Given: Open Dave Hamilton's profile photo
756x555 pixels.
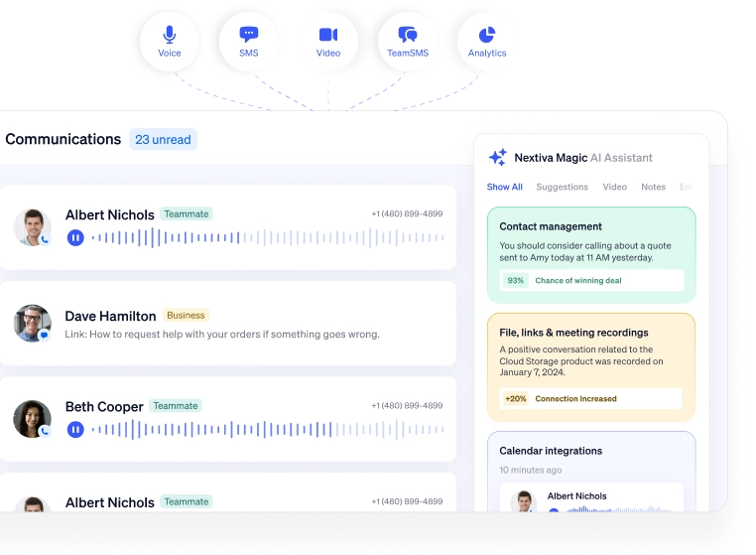Looking at the screenshot, I should pos(33,323).
